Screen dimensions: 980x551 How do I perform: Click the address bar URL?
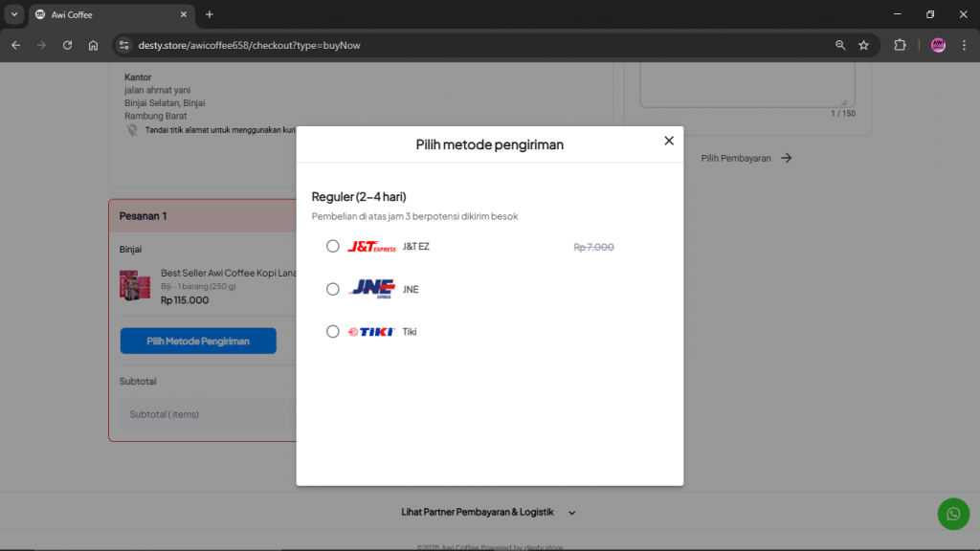click(x=249, y=45)
